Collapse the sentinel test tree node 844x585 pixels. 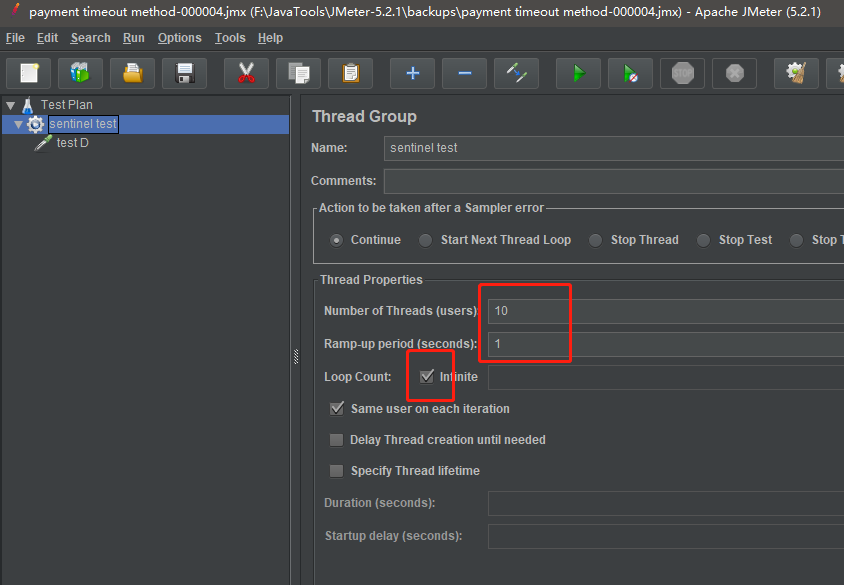pos(18,125)
